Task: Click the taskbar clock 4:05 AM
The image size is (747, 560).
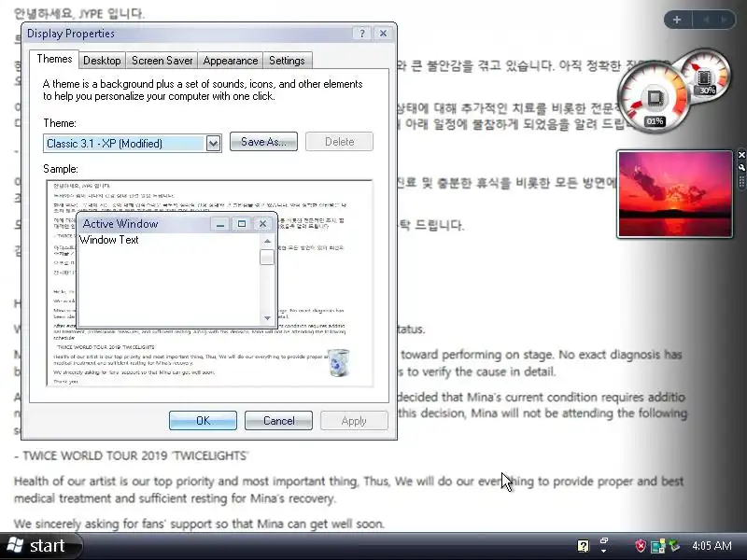Action: (712, 546)
